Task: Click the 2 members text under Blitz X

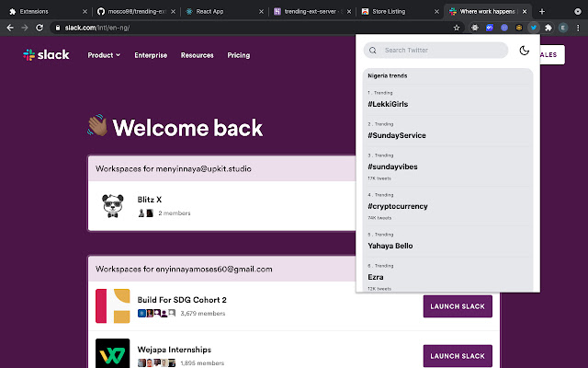Action: pyautogui.click(x=175, y=213)
